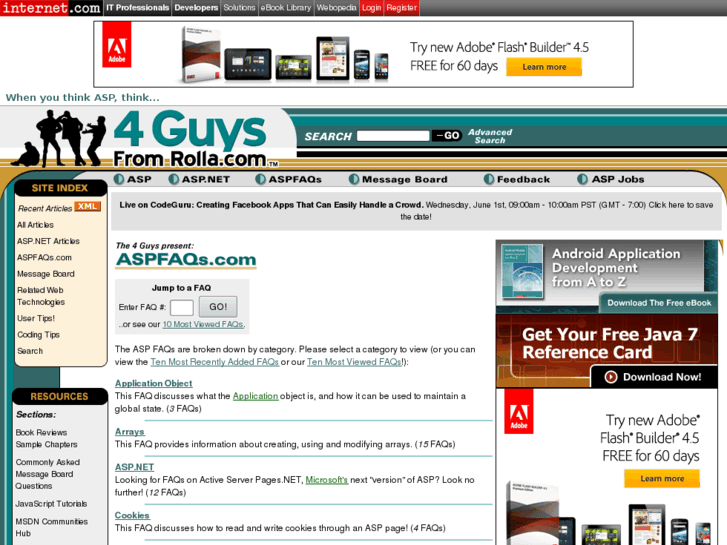This screenshot has height=545, width=727.
Task: Click the bullet icon beside Feedback
Action: click(489, 179)
